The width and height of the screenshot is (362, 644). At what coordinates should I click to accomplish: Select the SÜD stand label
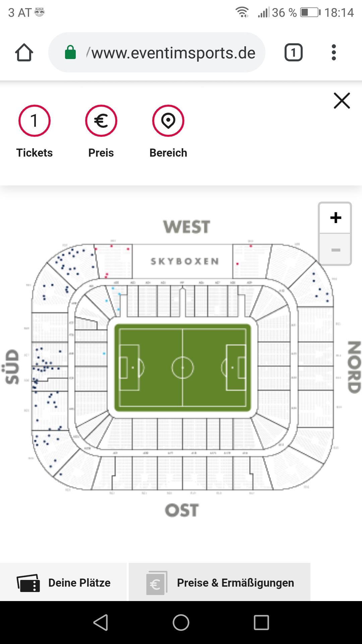(12, 367)
